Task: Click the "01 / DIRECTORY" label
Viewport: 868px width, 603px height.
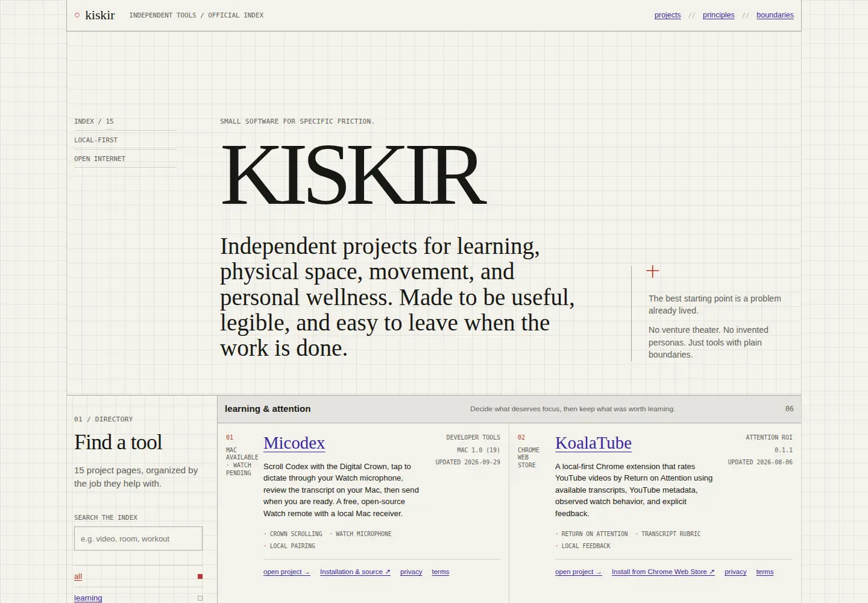Action: 104,419
